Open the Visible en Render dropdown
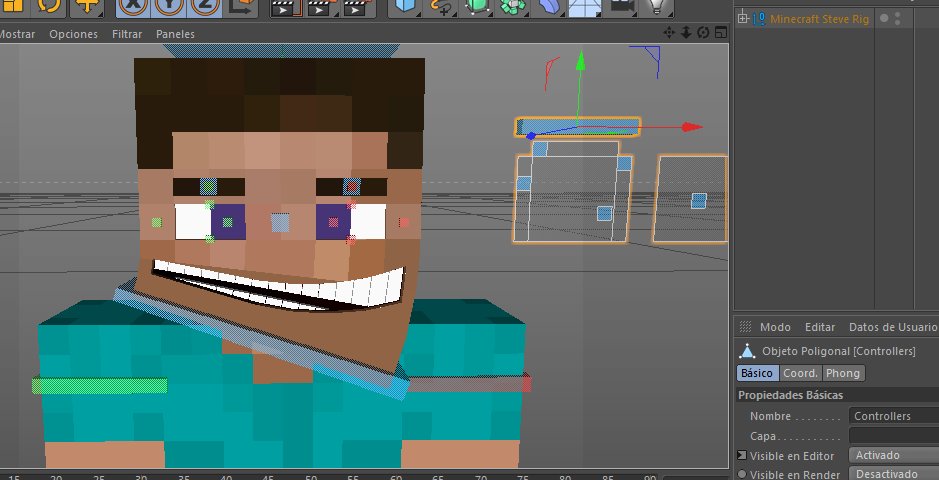 click(894, 474)
